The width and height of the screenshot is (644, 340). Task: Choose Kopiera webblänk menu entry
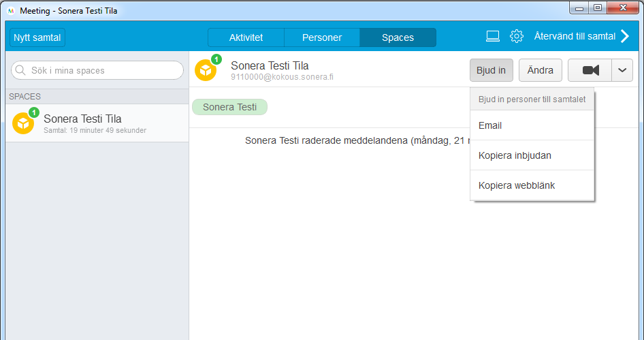pyautogui.click(x=532, y=185)
